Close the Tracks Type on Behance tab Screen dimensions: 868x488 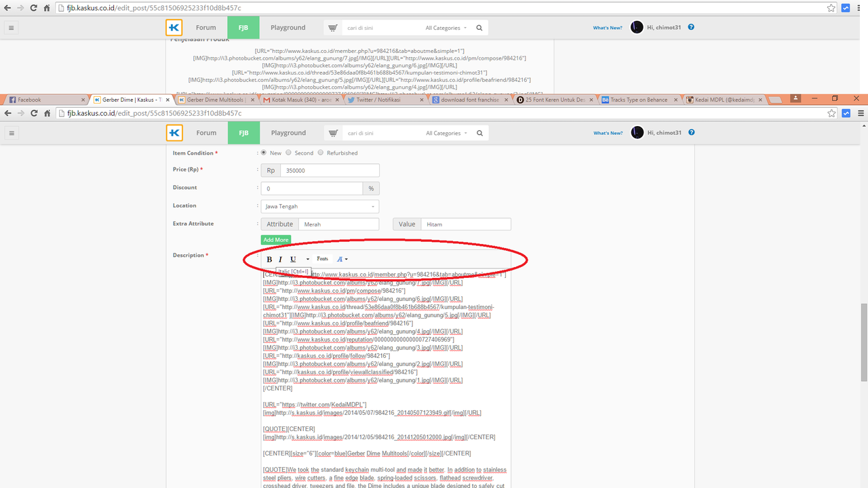[x=675, y=100]
